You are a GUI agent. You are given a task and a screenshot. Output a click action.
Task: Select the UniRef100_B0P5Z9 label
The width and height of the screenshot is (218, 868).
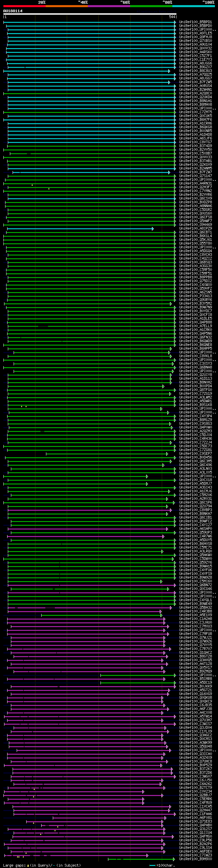coord(196,765)
